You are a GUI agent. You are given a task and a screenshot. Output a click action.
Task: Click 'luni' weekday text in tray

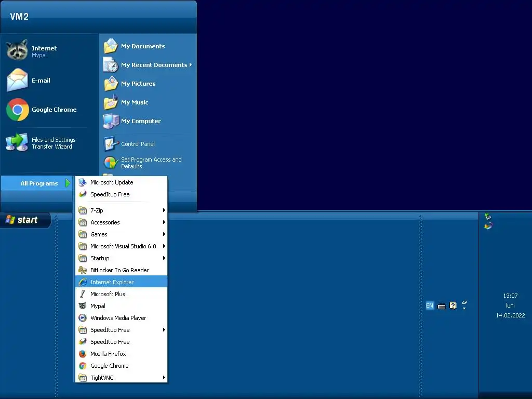510,305
